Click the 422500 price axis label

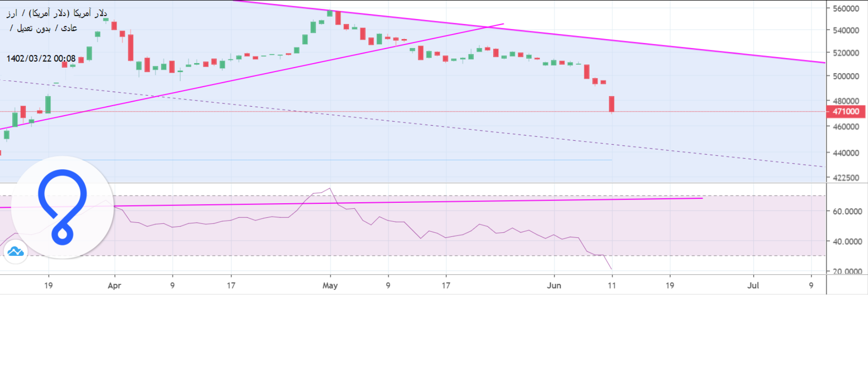pos(846,177)
